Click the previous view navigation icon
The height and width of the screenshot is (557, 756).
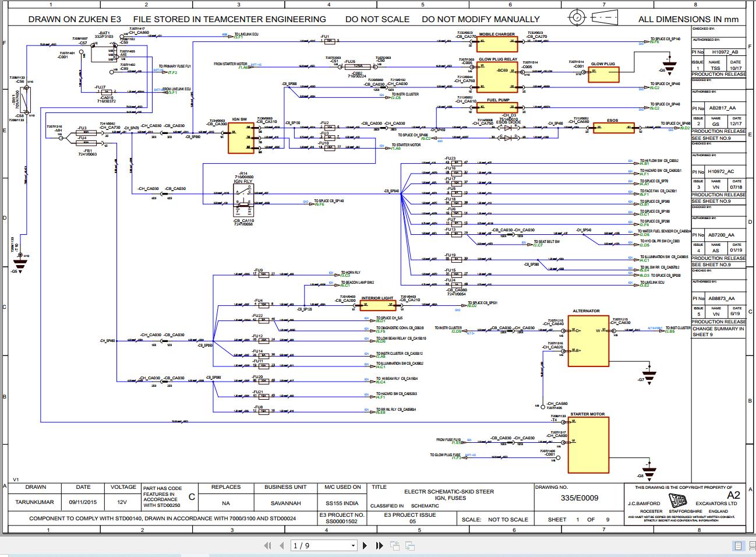click(x=394, y=545)
